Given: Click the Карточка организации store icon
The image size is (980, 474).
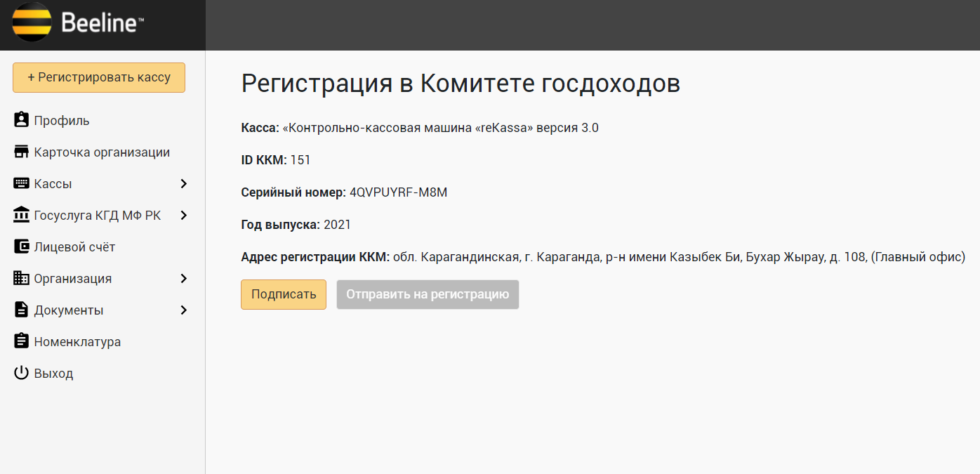Looking at the screenshot, I should pos(21,152).
